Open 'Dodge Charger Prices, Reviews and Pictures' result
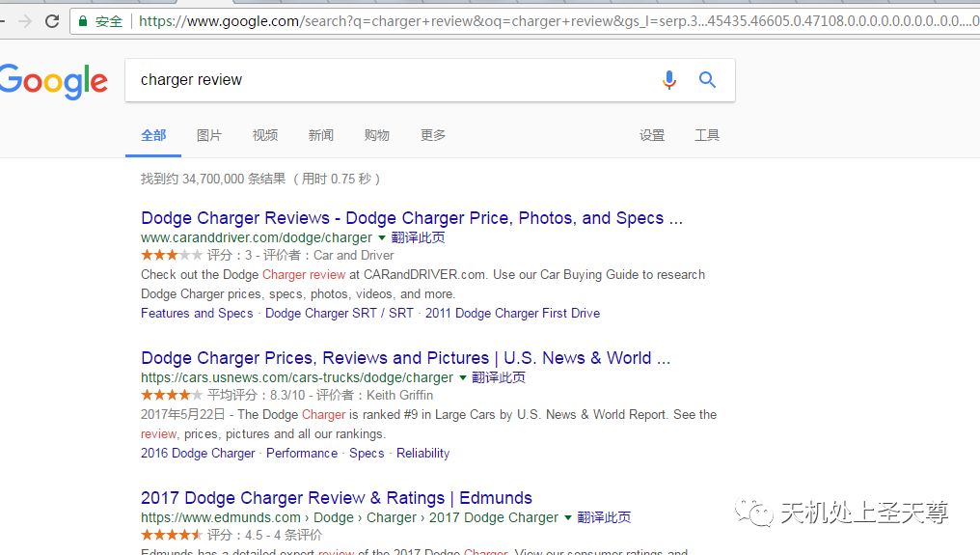 coord(405,358)
